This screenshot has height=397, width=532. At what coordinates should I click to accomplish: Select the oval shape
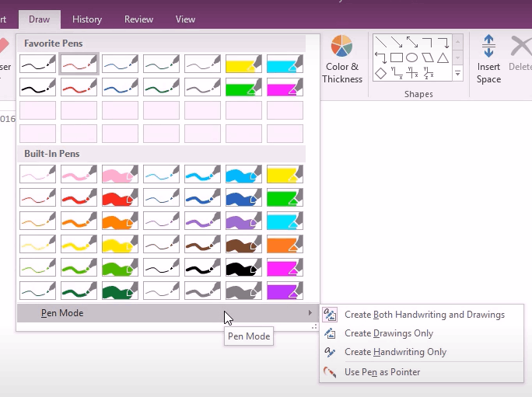(x=412, y=57)
